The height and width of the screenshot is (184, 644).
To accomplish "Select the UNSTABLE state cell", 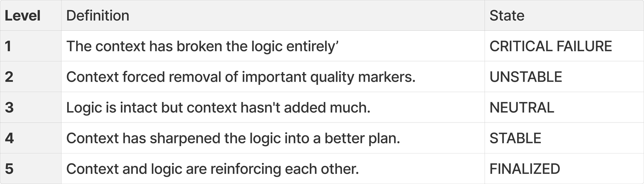I will (526, 77).
